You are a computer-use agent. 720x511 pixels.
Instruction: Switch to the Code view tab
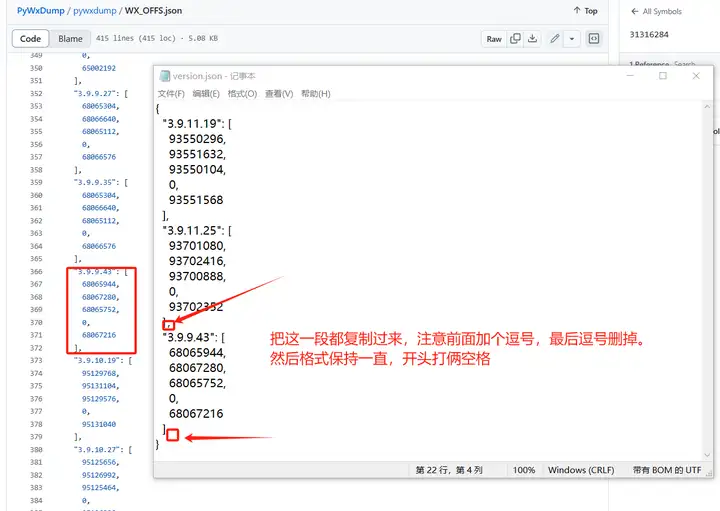click(30, 39)
